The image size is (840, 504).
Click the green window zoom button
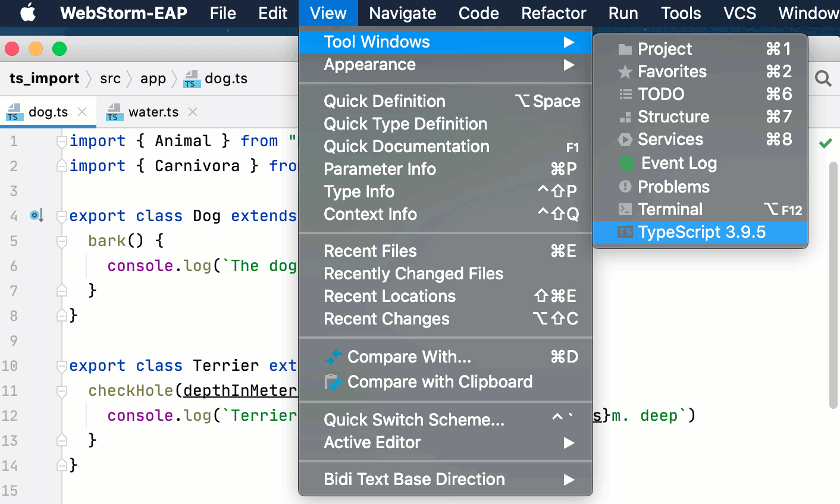pos(59,49)
